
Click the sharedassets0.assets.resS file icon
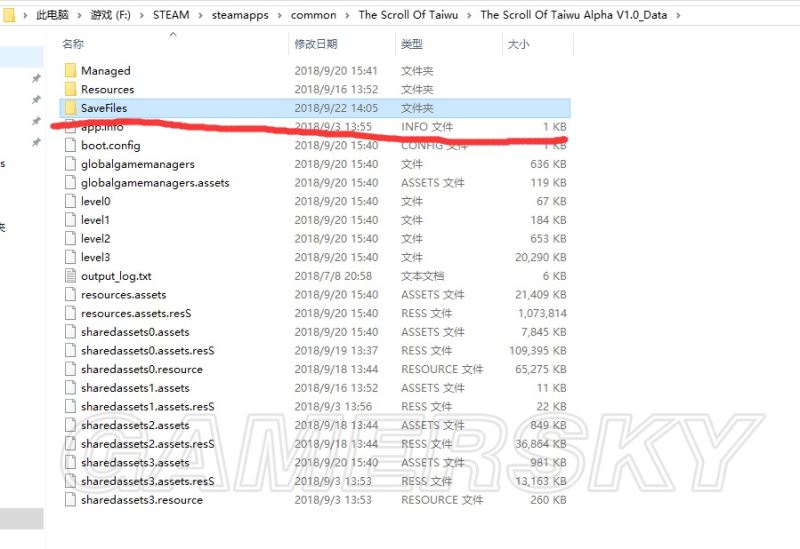tap(70, 351)
